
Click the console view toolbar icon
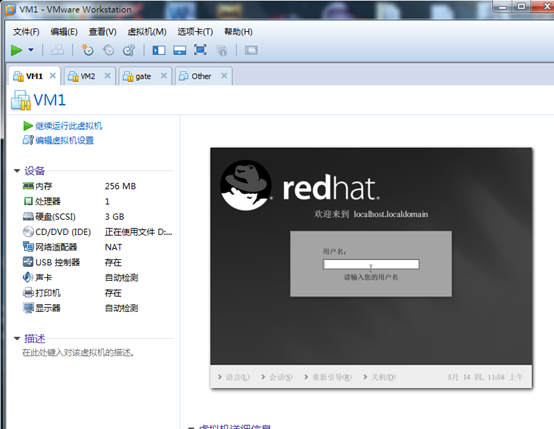251,50
